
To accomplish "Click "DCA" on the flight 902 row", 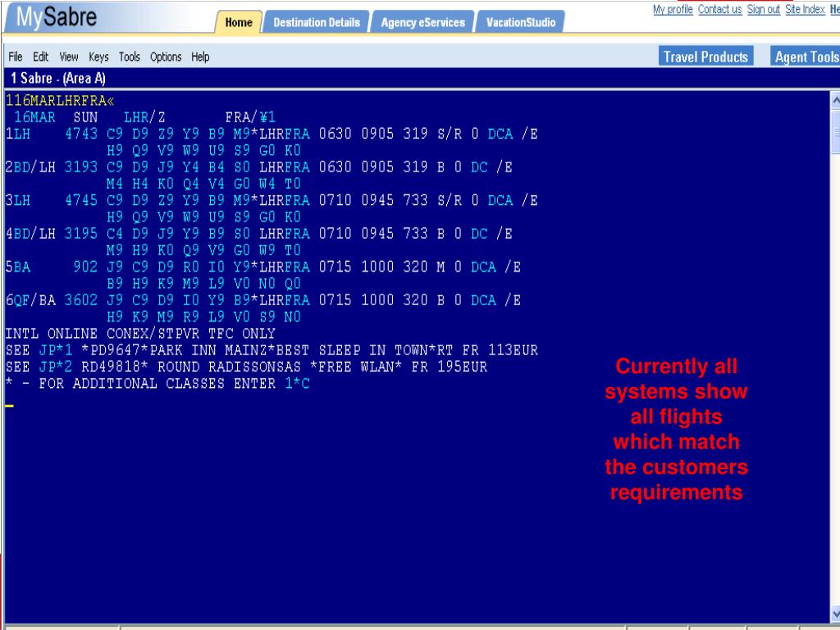I will [x=484, y=267].
